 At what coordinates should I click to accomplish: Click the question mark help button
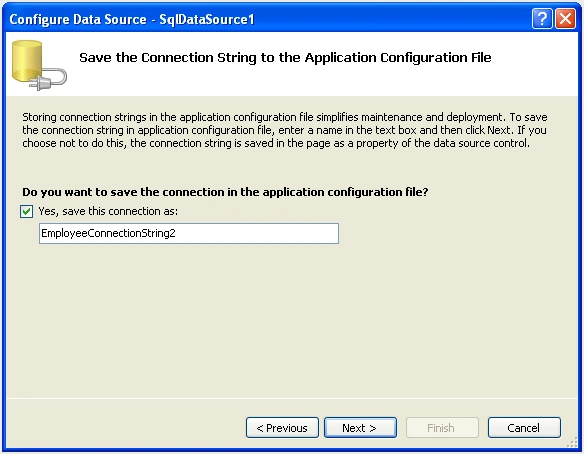click(542, 18)
